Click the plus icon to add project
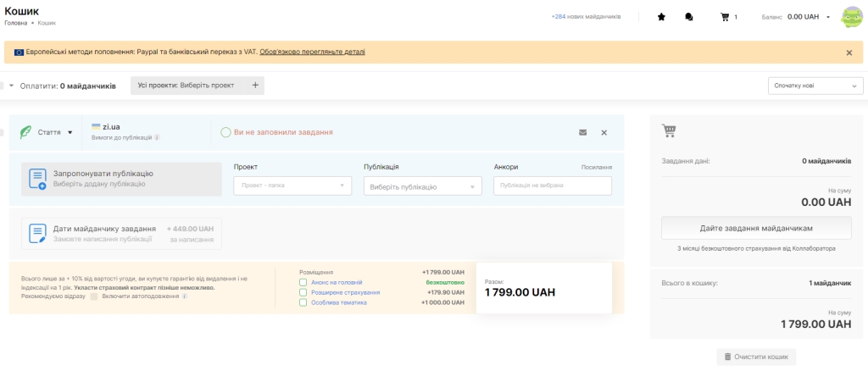The image size is (868, 382). [255, 86]
